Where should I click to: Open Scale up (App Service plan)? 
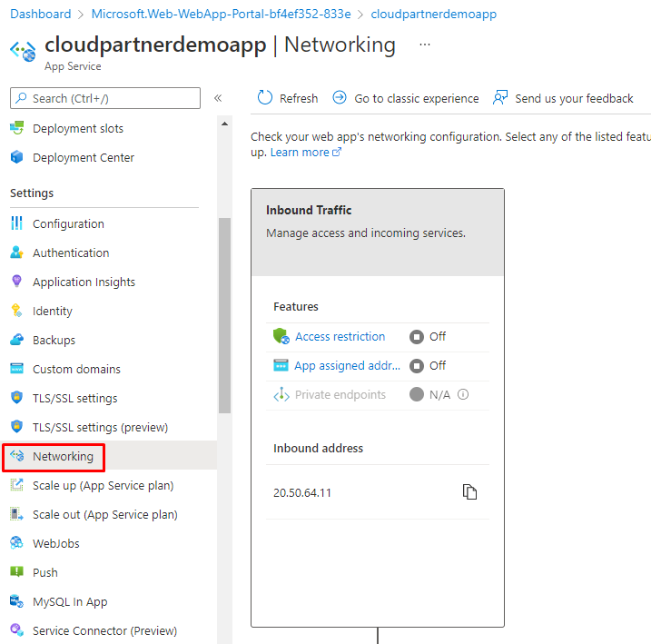[x=103, y=485]
